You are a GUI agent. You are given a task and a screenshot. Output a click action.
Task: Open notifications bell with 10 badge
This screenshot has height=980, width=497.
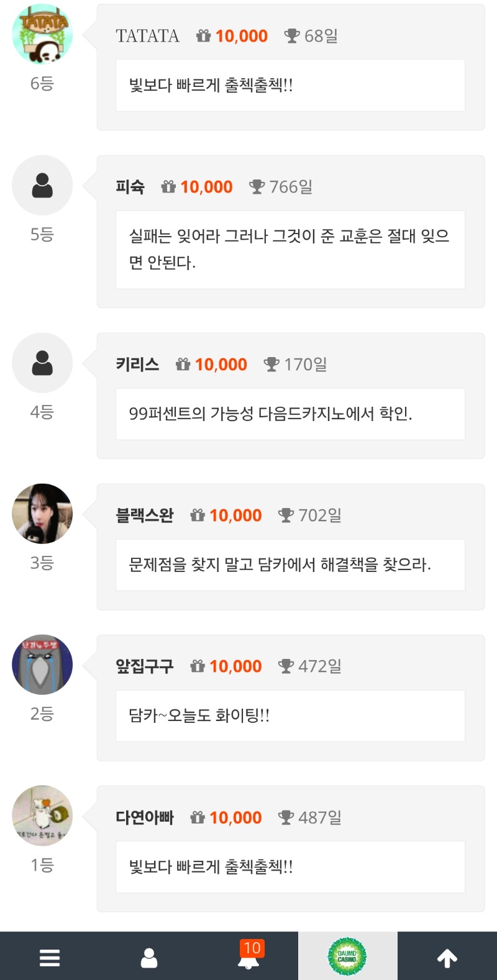[249, 957]
